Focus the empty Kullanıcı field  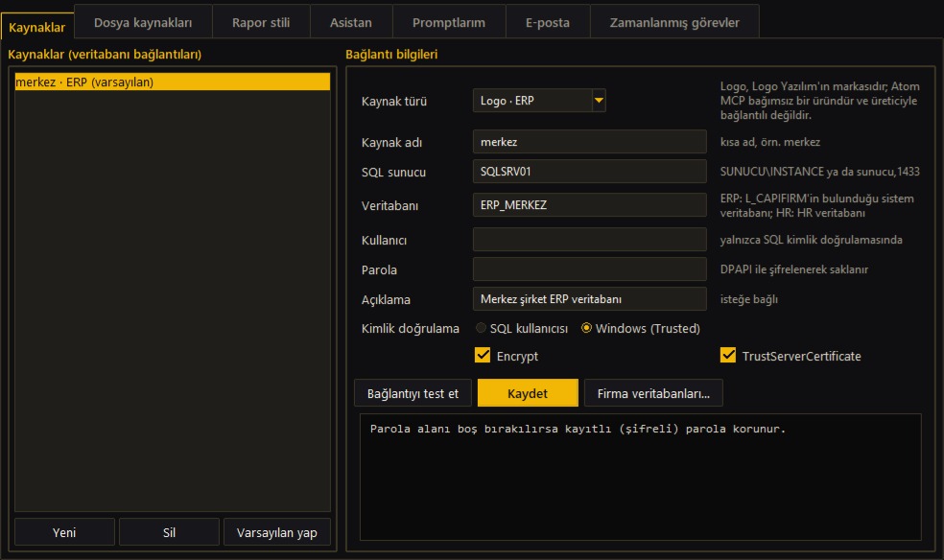coord(589,239)
